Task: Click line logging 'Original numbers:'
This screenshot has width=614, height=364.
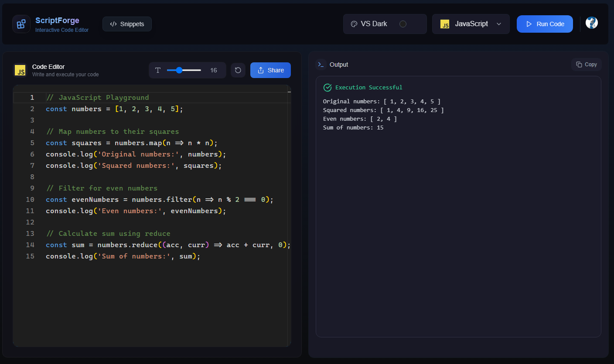Action: (x=136, y=154)
